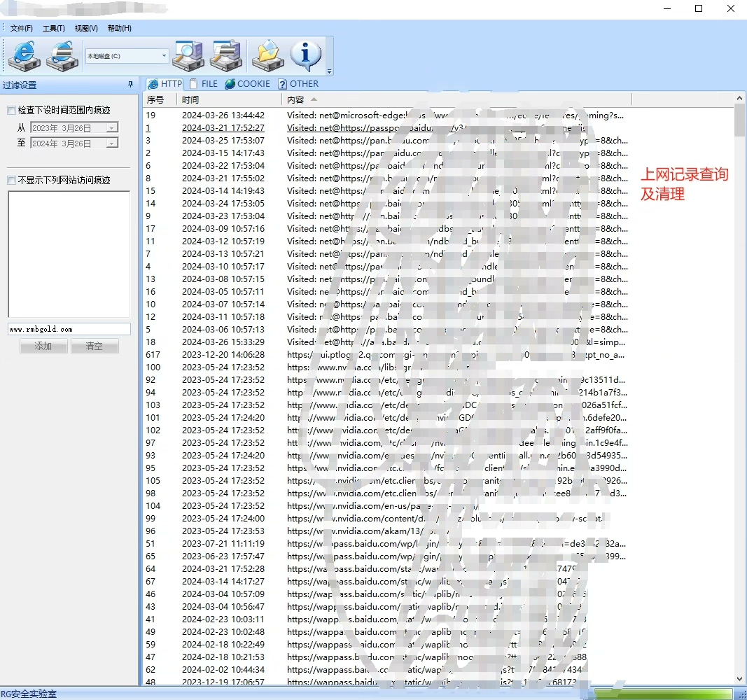This screenshot has width=747, height=700.
Task: Select underlined row 2024-03-21 17:52:27
Action: tap(386, 128)
